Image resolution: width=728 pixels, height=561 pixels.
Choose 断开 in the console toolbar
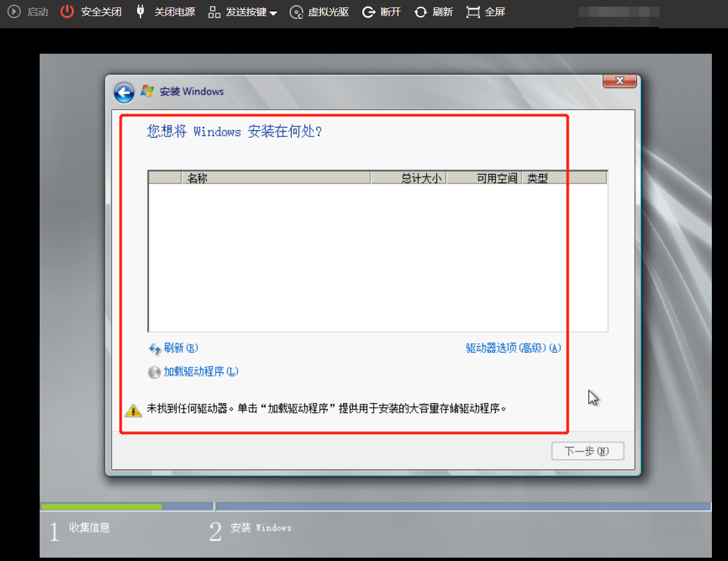click(391, 12)
